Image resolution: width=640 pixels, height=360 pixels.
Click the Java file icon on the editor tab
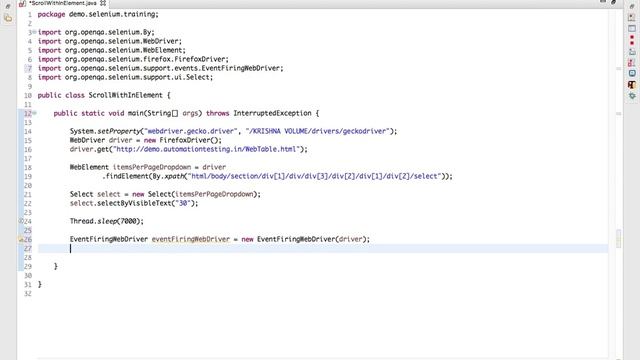(x=22, y=3)
